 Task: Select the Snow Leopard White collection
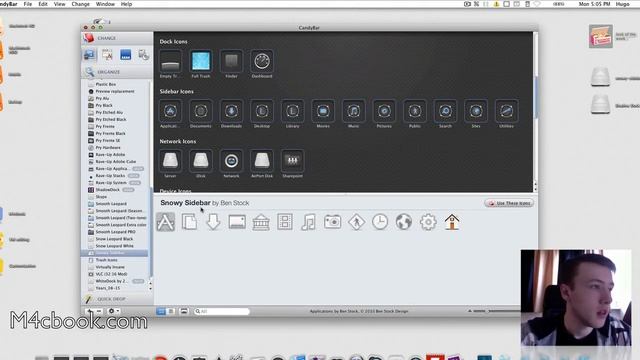[x=116, y=246]
